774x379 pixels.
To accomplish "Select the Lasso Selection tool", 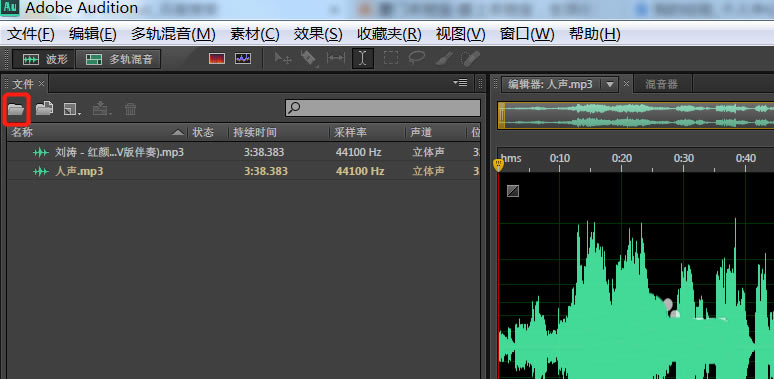I will coord(417,58).
